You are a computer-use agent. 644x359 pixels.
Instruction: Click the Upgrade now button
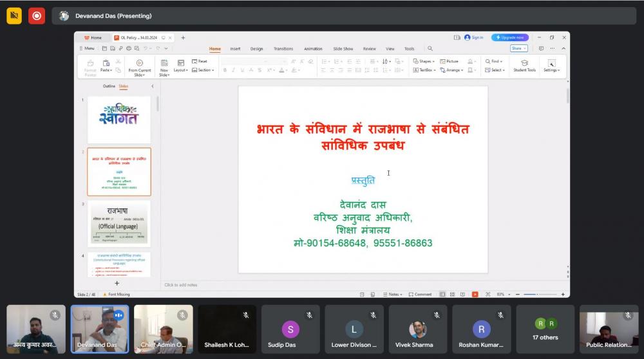(510, 37)
